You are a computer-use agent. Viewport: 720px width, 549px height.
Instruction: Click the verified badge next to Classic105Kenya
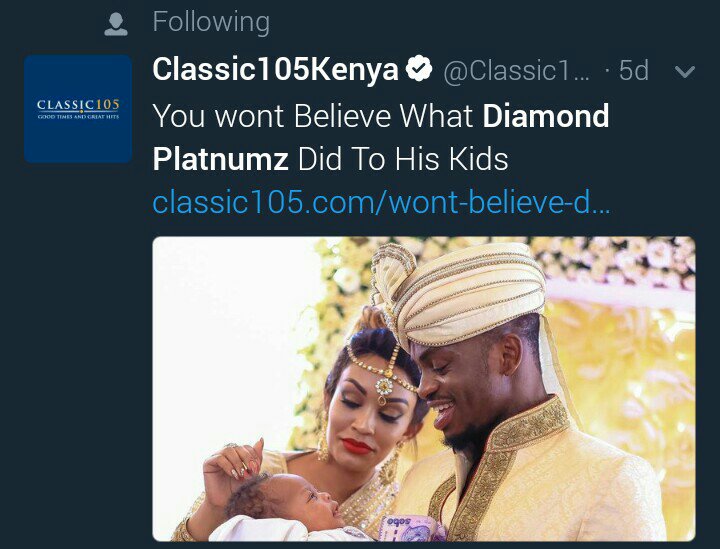(419, 69)
